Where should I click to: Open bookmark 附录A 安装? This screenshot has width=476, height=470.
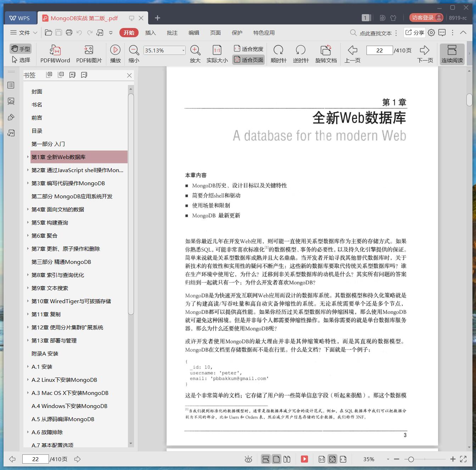coord(45,353)
